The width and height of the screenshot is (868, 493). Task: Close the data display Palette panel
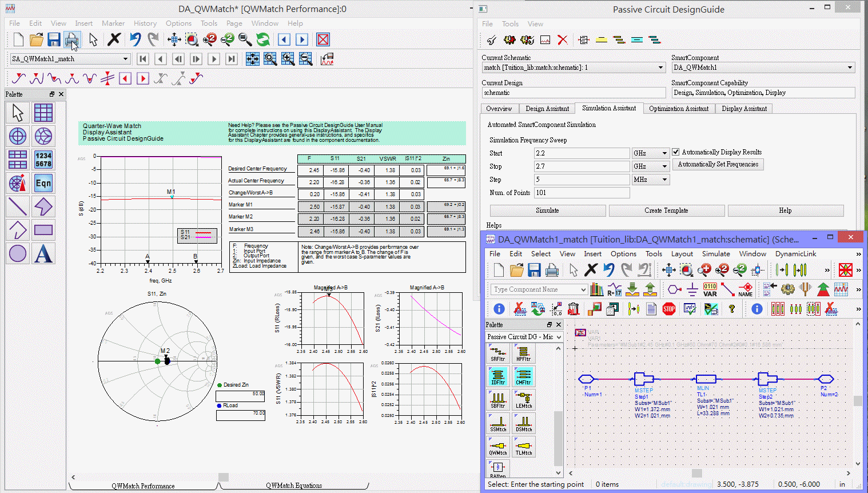[x=61, y=94]
